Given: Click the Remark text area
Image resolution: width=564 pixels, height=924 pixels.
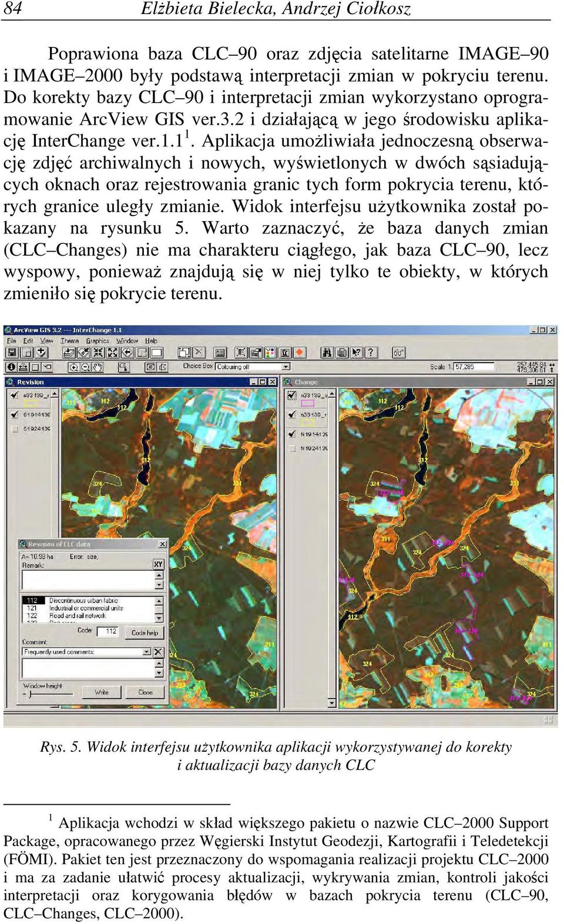Looking at the screenshot, I should point(88,580).
